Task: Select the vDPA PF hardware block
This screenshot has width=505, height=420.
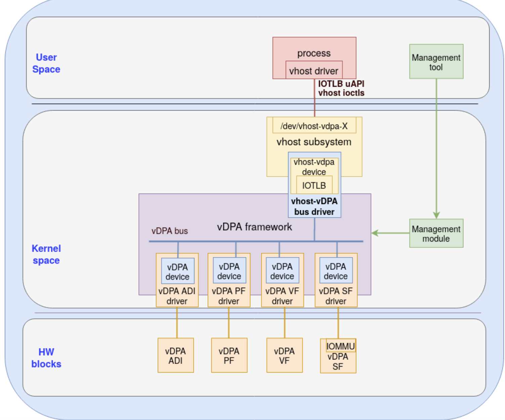Action: click(x=229, y=355)
